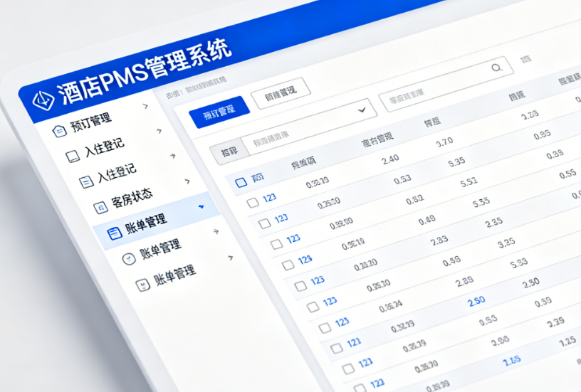
Task: Click the grey label button left of filter select
Action: [x=229, y=152]
